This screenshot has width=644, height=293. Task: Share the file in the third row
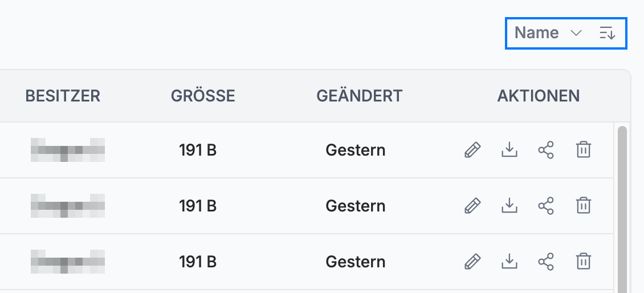point(546,261)
